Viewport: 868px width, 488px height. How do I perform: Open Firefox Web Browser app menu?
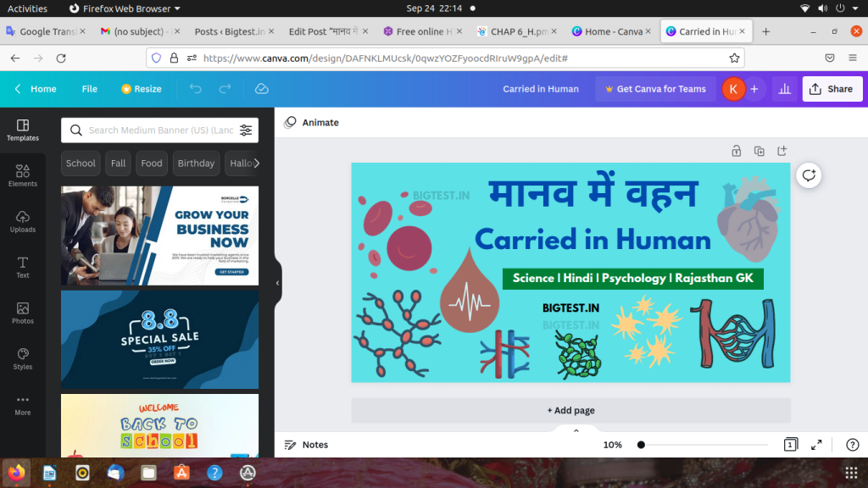click(125, 8)
